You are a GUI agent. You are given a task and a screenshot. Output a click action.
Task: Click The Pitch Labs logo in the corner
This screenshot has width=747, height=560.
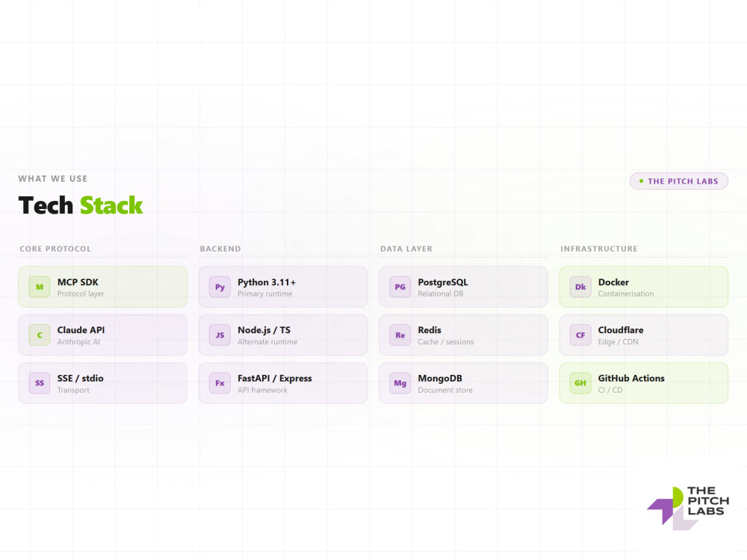pos(688,508)
